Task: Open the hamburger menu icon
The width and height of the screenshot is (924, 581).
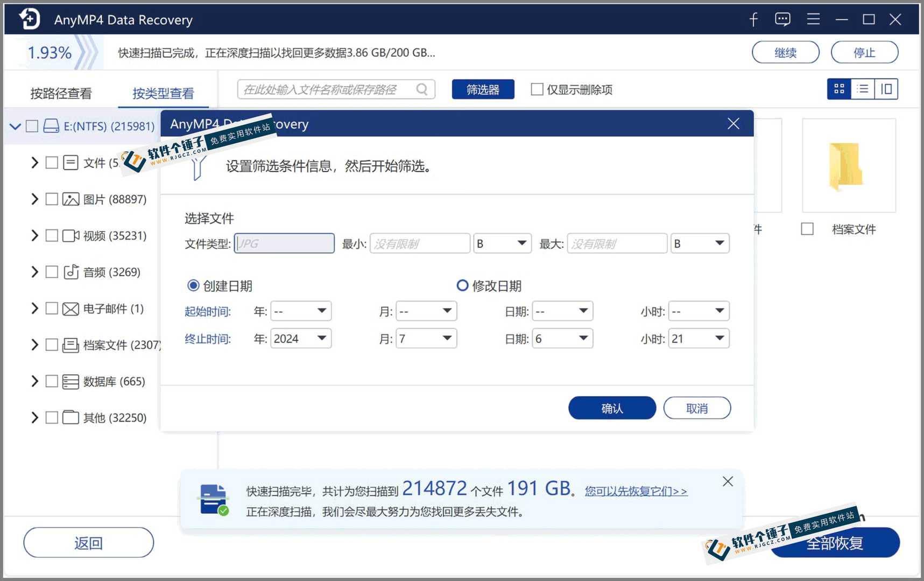Action: (x=813, y=19)
